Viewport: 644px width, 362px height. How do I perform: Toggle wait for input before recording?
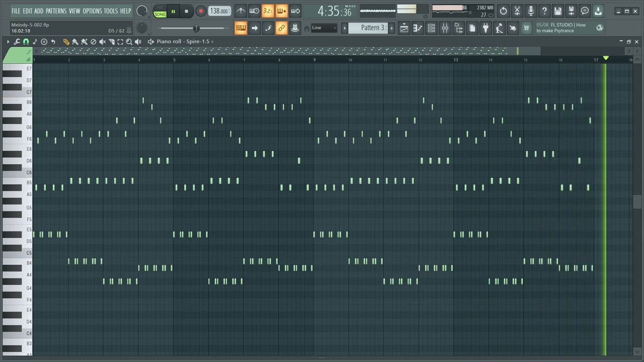coord(254,11)
